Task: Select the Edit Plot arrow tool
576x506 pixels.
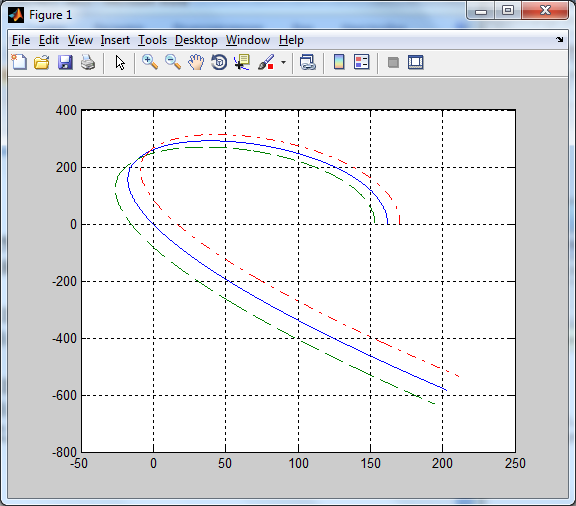Action: click(120, 62)
